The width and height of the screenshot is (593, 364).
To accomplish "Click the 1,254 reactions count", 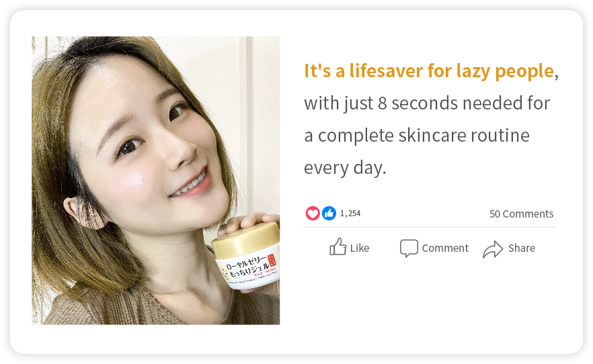I will (x=350, y=214).
